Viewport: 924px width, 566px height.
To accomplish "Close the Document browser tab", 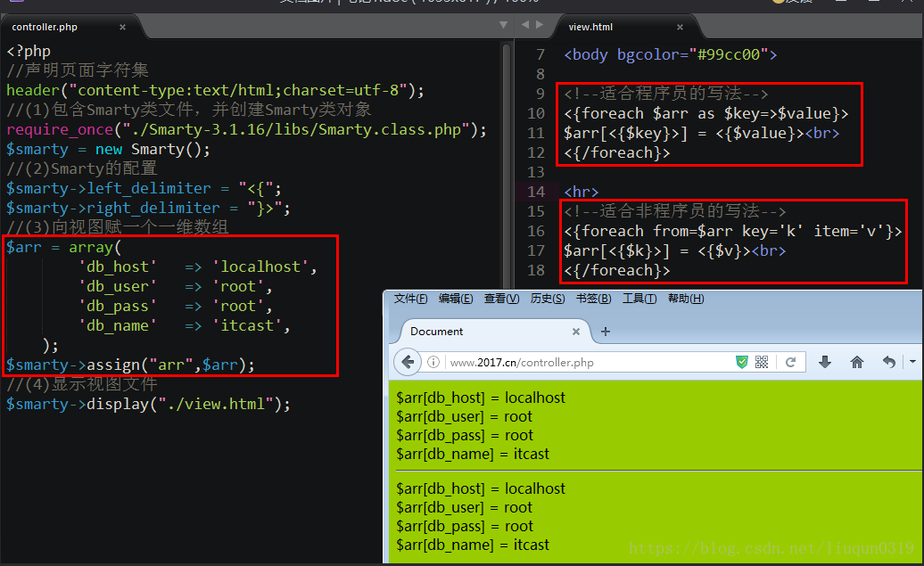I will (576, 332).
